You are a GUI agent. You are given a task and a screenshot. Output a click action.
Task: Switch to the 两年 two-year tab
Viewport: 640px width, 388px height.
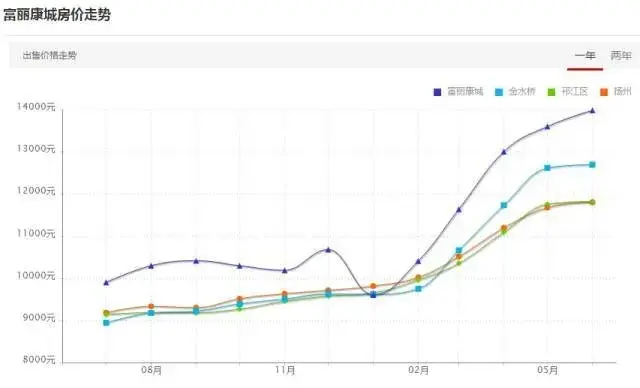pos(620,55)
